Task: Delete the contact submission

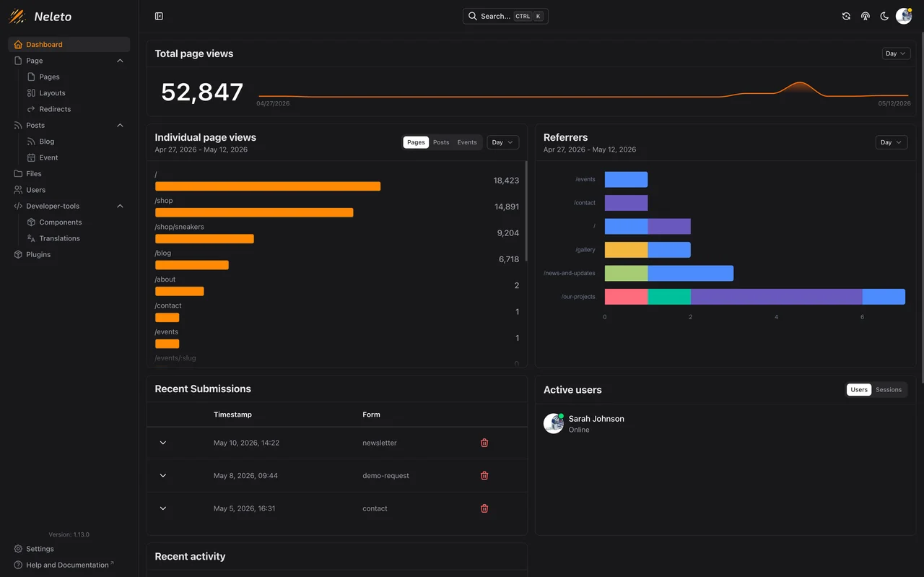Action: point(484,508)
